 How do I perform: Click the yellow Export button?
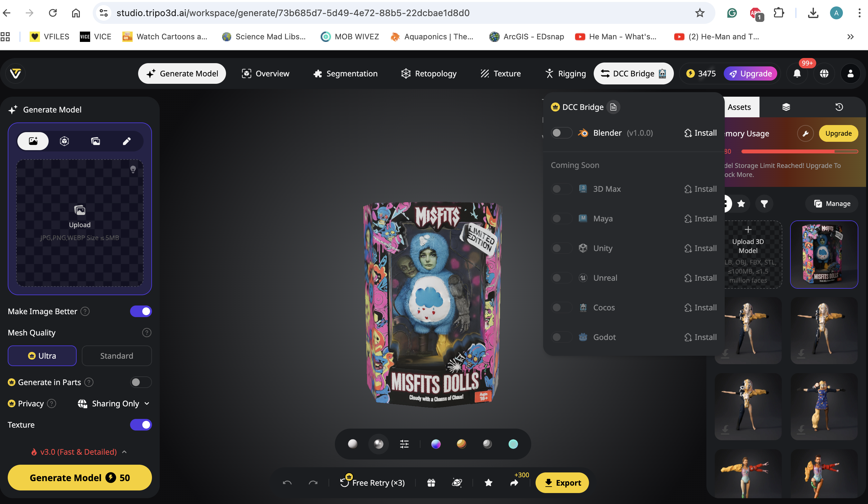[562, 483]
